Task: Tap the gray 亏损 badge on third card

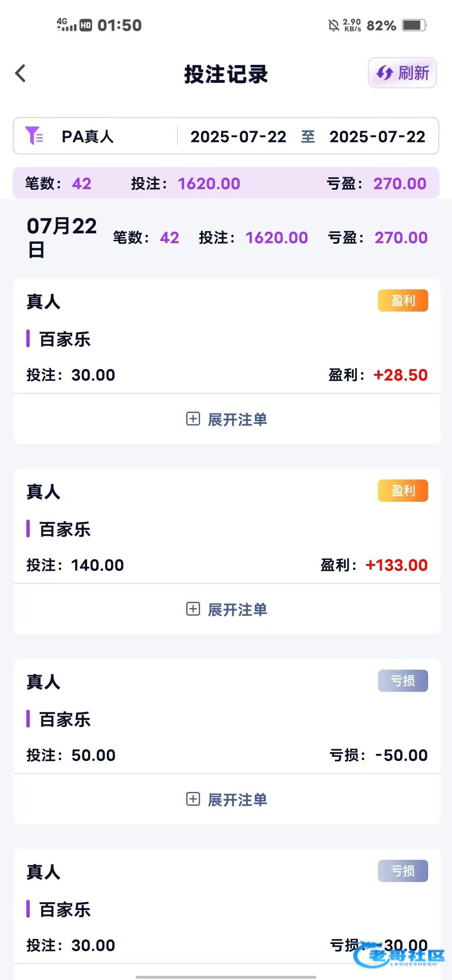Action: 403,681
